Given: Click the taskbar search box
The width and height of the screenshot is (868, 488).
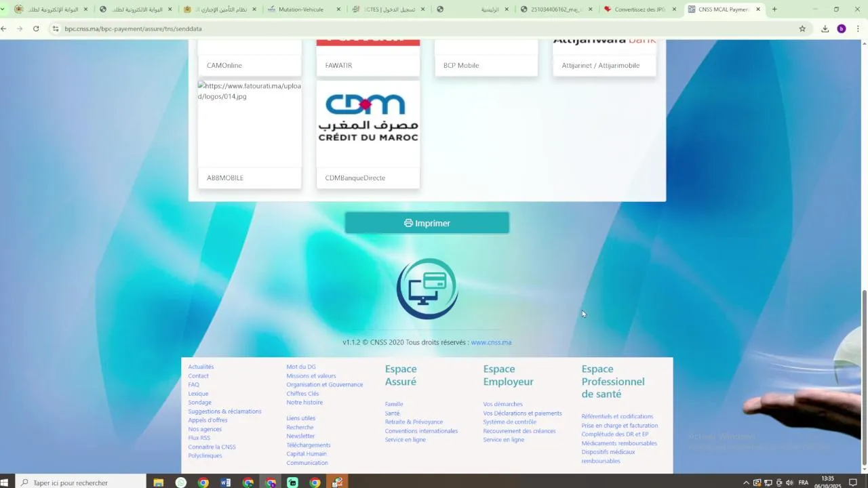Looking at the screenshot, I should click(80, 483).
